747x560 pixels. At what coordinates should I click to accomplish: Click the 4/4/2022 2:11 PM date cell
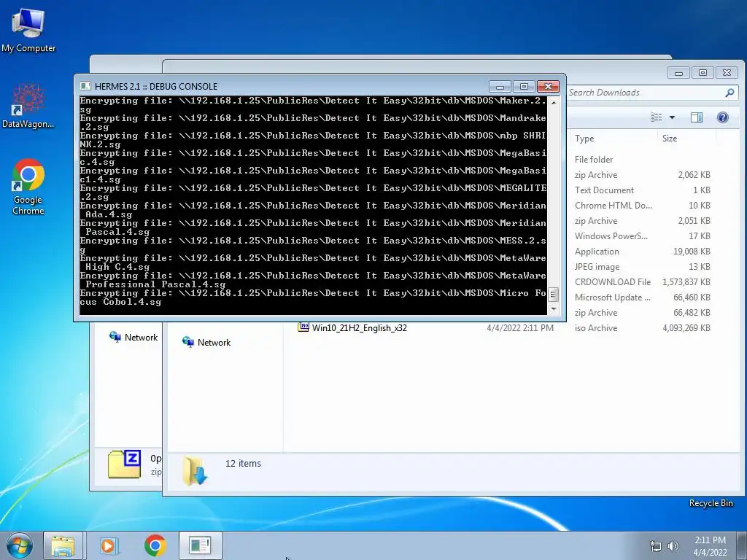(520, 328)
